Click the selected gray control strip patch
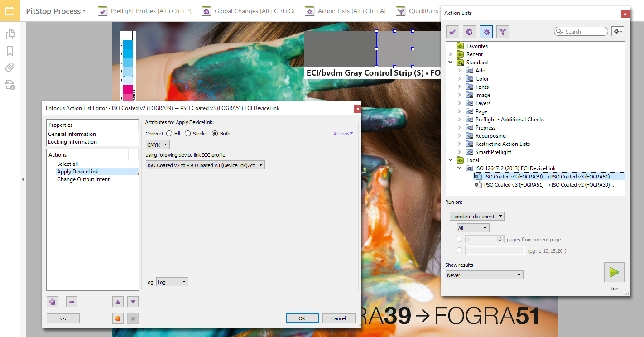Viewport: 644px width, 337px height. [x=394, y=49]
